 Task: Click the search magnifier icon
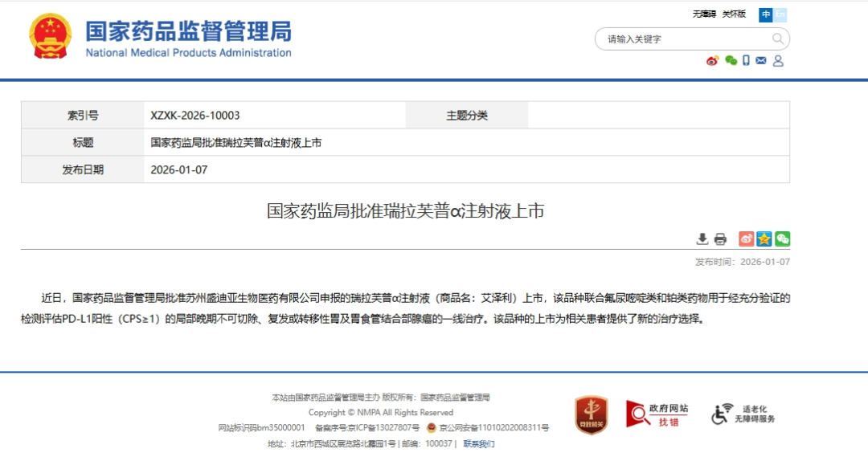pos(776,39)
